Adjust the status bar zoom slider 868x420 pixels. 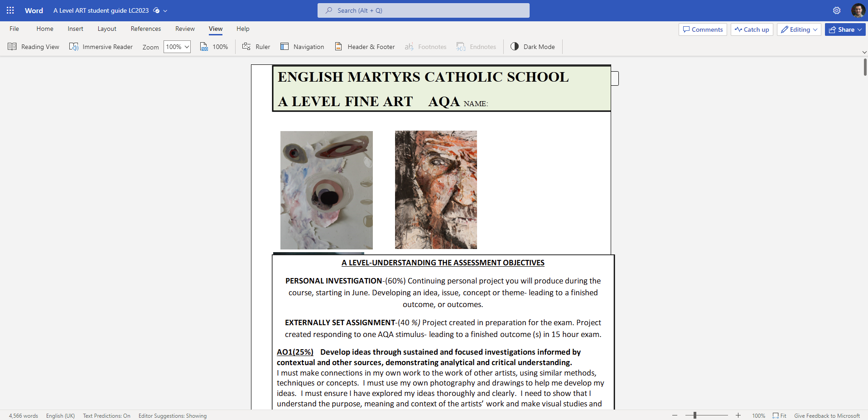[706, 415]
